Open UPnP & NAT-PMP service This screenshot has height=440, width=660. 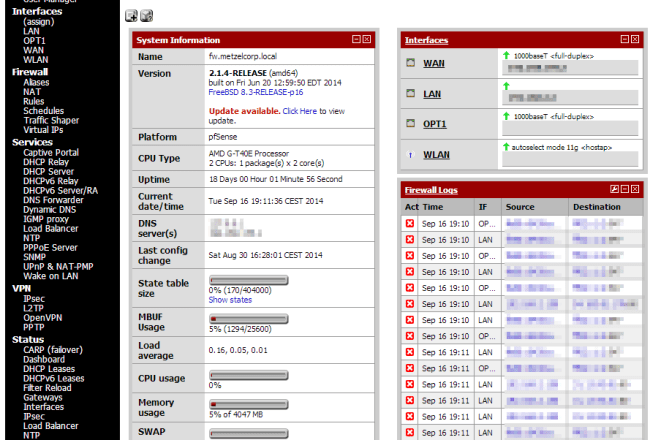[x=58, y=266]
